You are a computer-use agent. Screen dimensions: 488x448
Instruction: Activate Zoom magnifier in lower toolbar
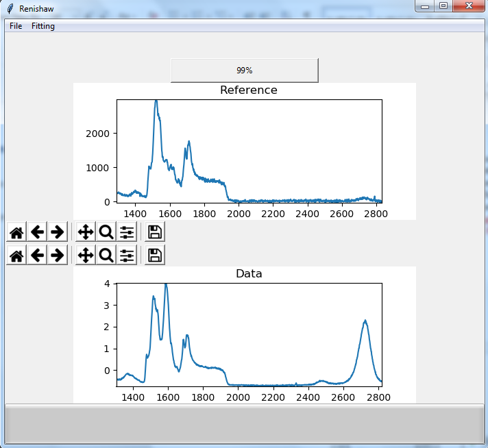pyautogui.click(x=106, y=255)
